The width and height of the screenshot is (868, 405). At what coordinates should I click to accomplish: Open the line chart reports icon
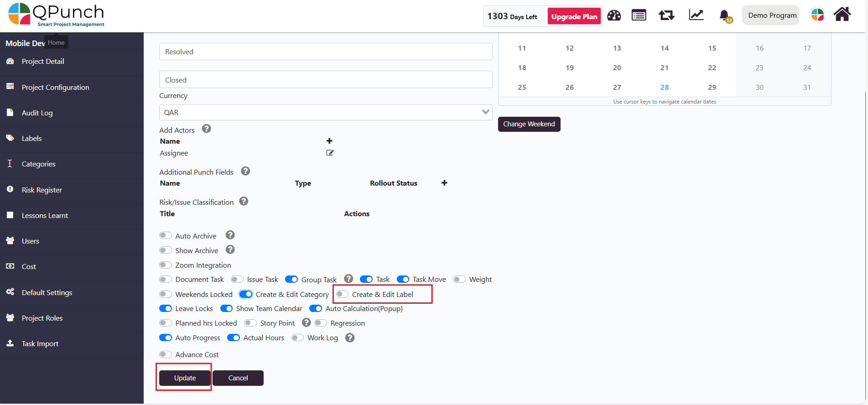coord(696,15)
